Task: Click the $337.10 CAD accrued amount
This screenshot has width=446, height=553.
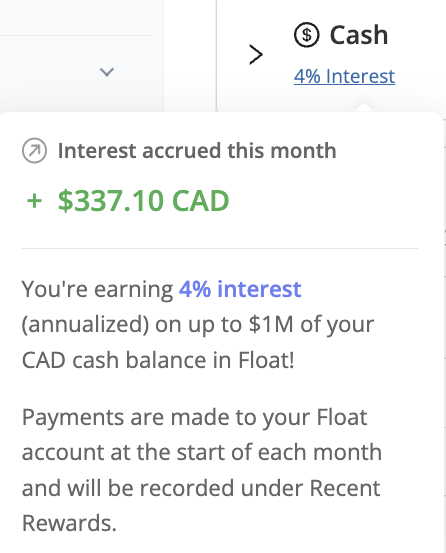Action: (x=143, y=201)
